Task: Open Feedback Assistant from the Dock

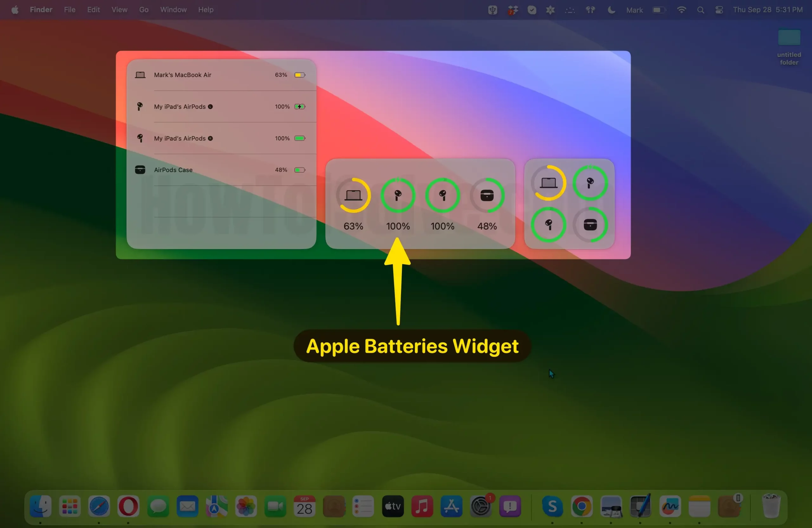Action: tap(510, 506)
